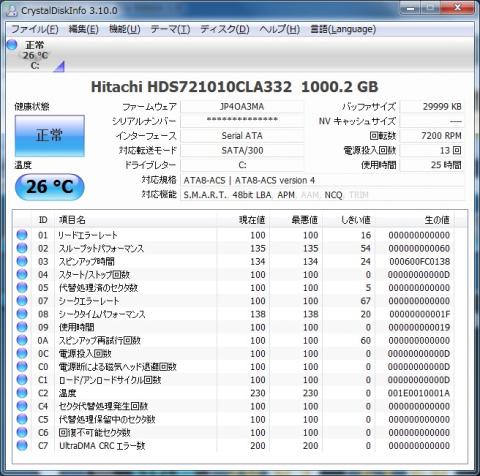
Task: Open the 言語(Language) menu
Action: point(343,29)
